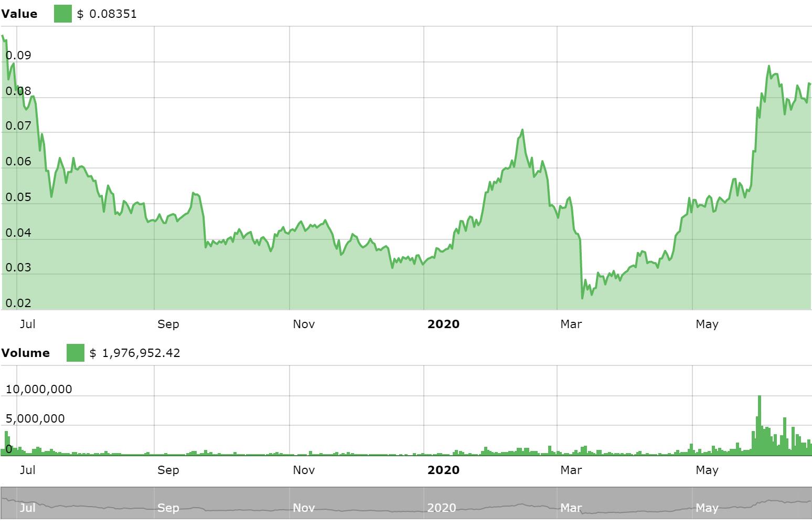Click the 0.02 value on the price axis
Viewport: 812px width, 525px height.
19,303
